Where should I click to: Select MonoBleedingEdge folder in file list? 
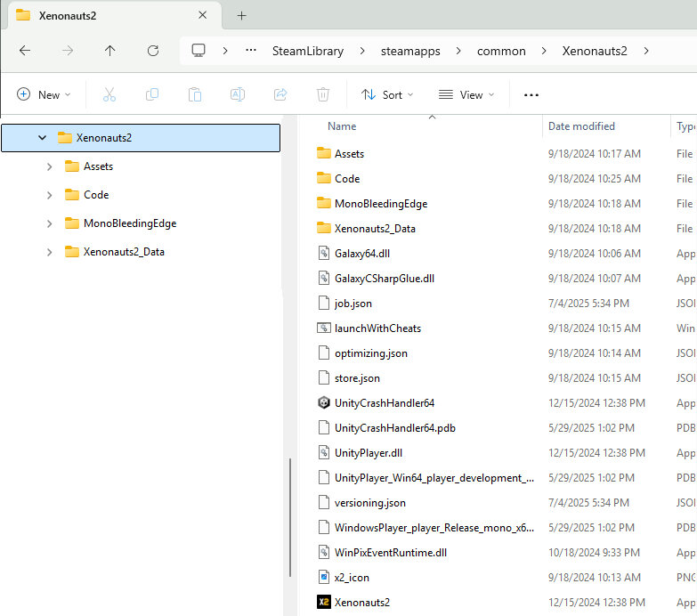381,204
